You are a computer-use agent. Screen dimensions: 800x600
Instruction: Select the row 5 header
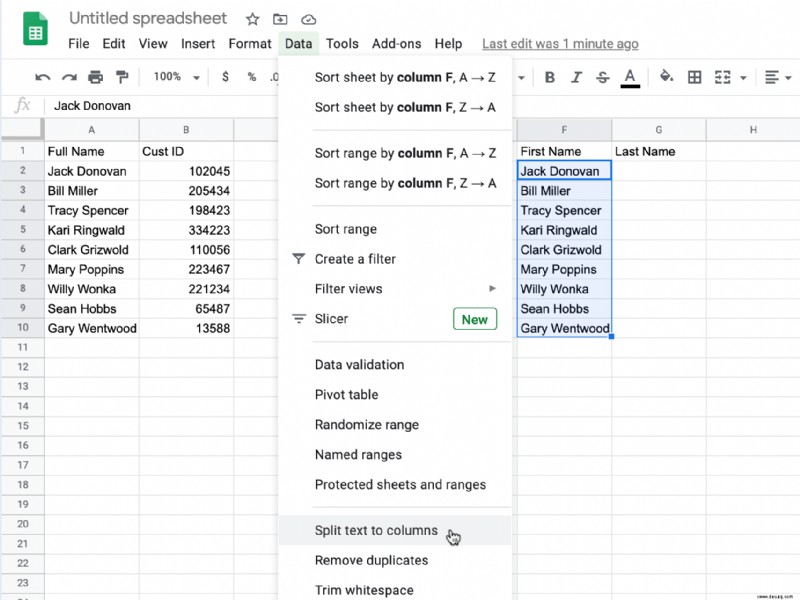[x=22, y=230]
